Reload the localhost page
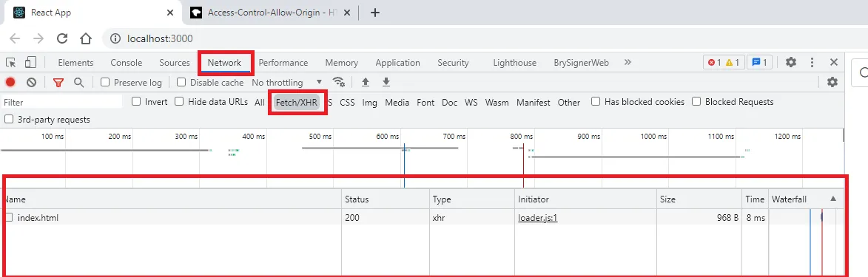 click(63, 38)
